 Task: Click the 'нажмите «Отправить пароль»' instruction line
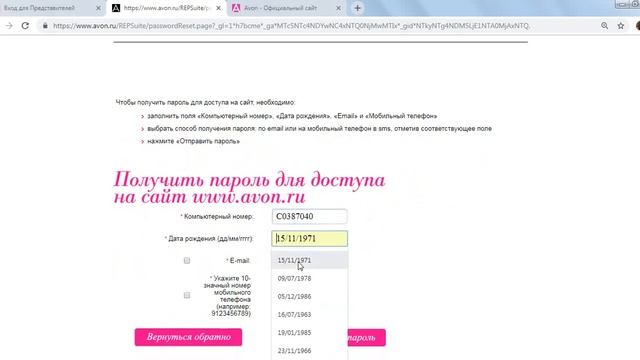(x=193, y=141)
